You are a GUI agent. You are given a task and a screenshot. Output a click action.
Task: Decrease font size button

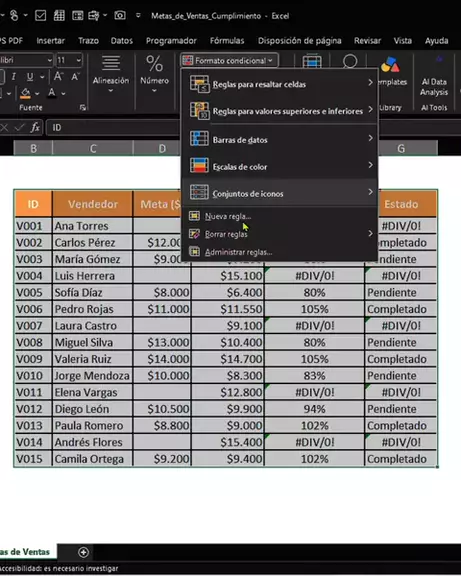coord(75,76)
